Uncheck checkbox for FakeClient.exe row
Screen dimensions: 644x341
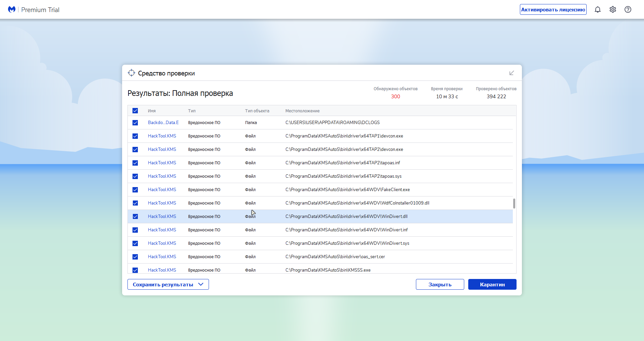pos(135,190)
